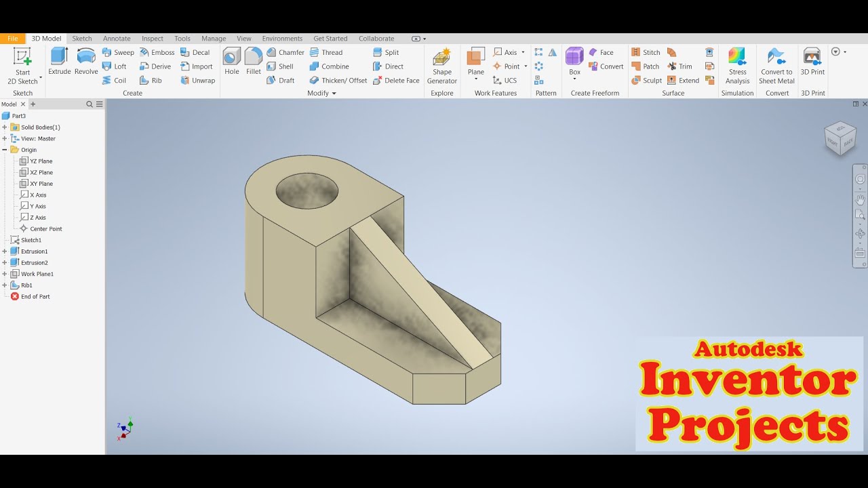Image resolution: width=868 pixels, height=488 pixels.
Task: Select the Hole tool
Action: point(232,61)
